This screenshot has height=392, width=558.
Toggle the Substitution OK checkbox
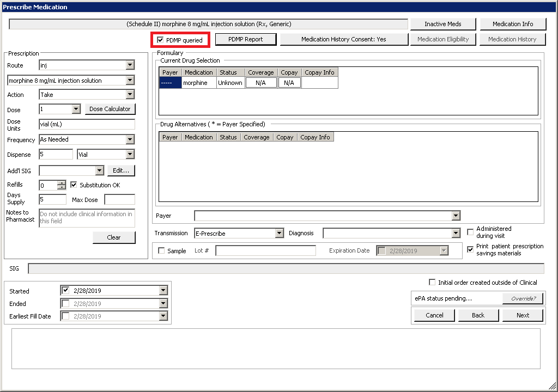74,185
